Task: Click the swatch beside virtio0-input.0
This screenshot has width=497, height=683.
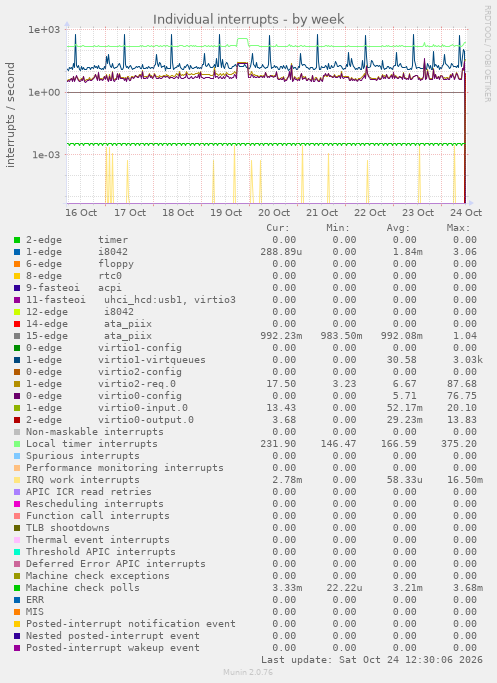Action: [x=17, y=408]
